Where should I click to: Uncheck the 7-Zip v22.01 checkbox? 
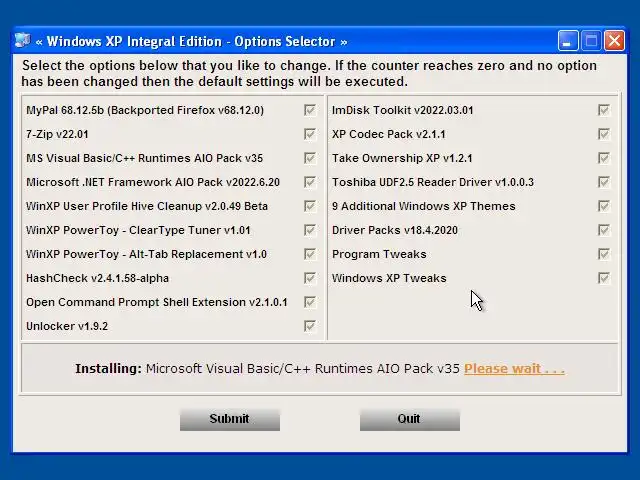[309, 134]
